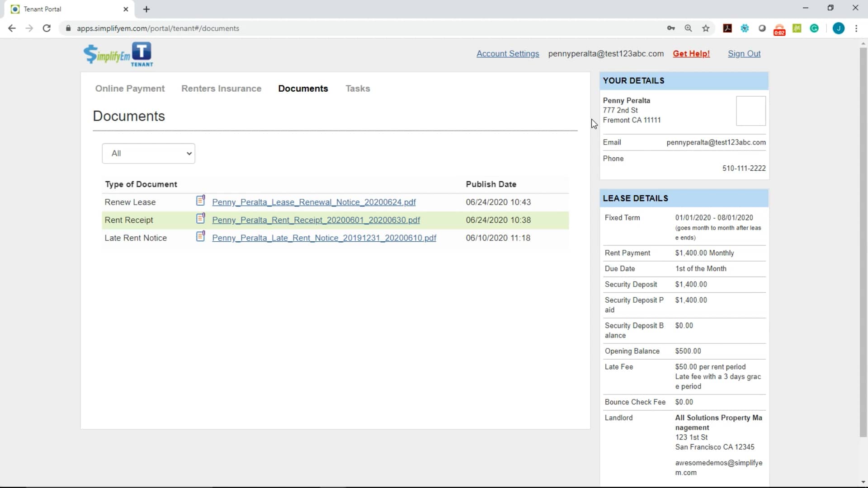Open the Grammarly extension icon
This screenshot has width=868, height=488.
click(814, 28)
